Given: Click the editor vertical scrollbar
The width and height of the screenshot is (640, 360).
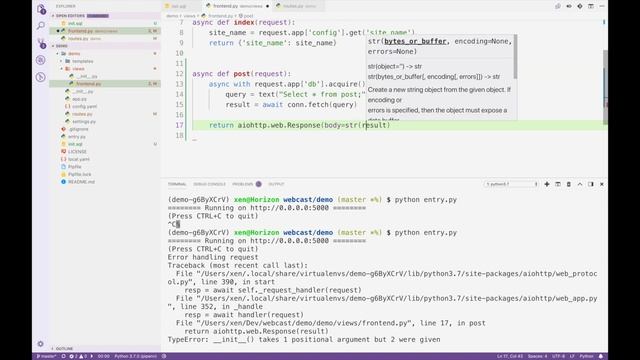Looking at the screenshot, I should [605, 87].
